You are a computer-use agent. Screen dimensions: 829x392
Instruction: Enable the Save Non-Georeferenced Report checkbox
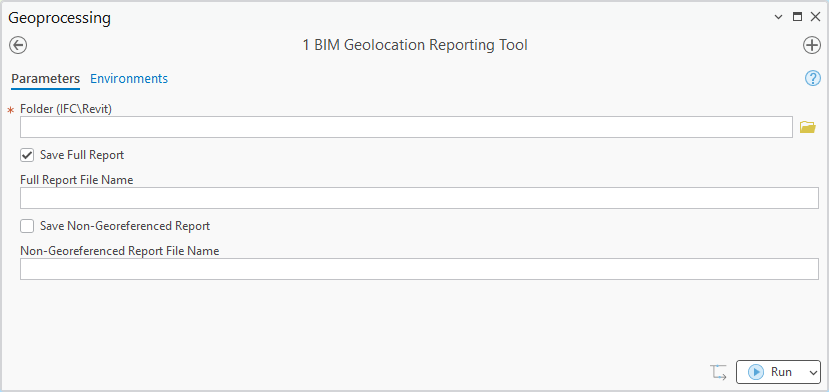[27, 226]
